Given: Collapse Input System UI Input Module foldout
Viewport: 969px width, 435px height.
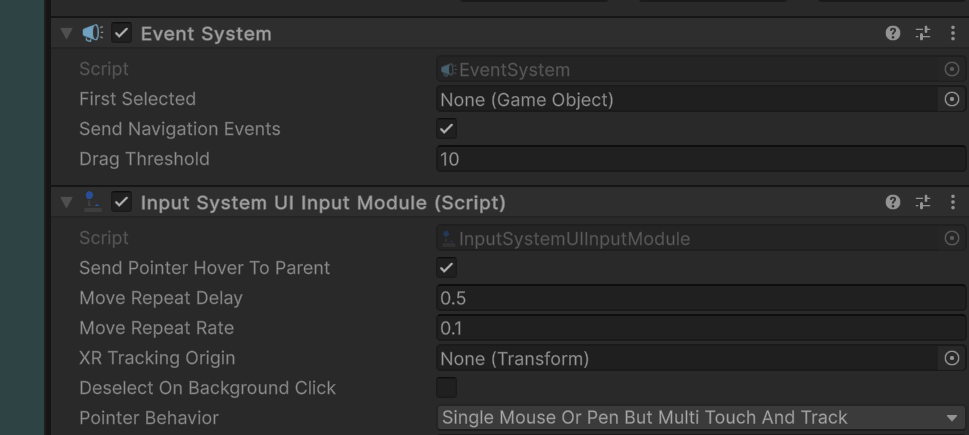Looking at the screenshot, I should 66,203.
